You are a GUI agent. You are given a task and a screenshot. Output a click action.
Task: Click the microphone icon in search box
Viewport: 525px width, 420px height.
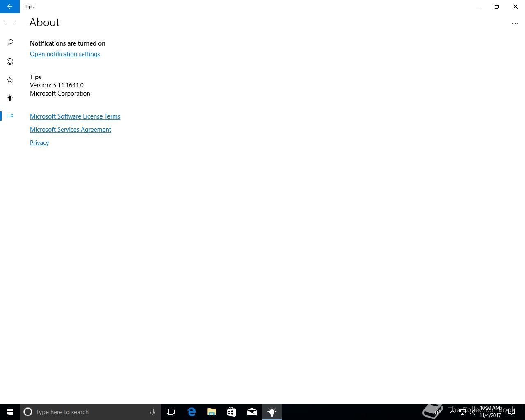click(152, 412)
